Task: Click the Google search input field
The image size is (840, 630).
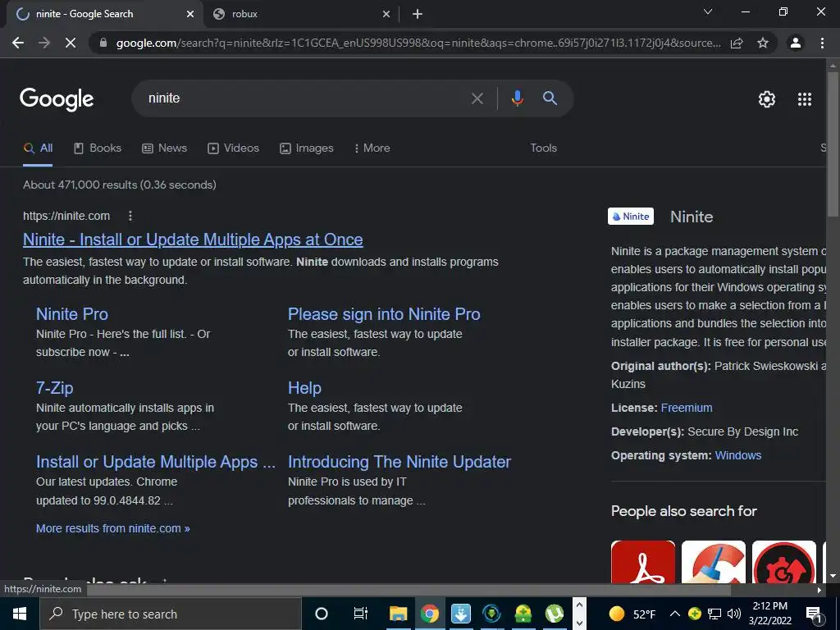Action: click(x=305, y=98)
